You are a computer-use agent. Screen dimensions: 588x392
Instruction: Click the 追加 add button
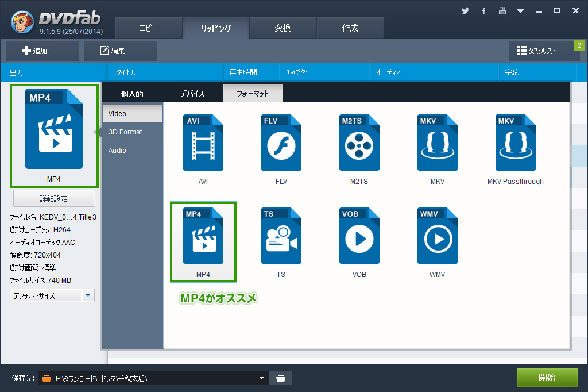(x=42, y=51)
